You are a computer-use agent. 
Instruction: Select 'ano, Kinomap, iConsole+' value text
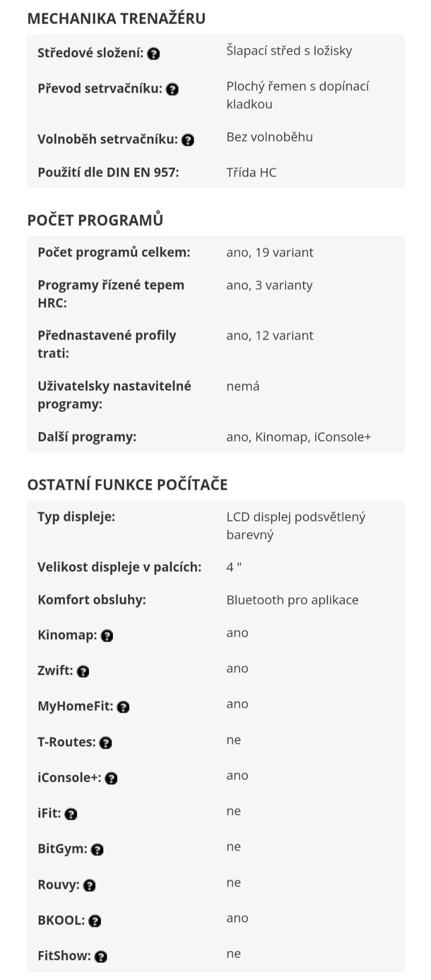click(298, 437)
